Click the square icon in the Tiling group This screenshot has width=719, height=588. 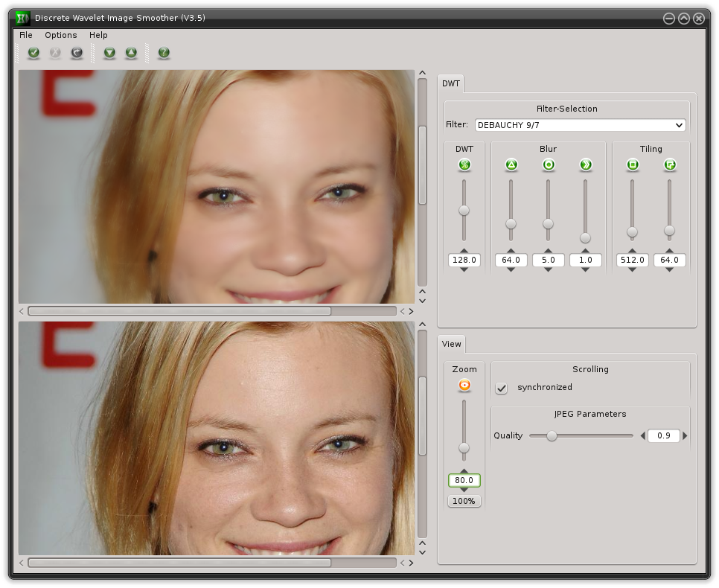[x=632, y=165]
